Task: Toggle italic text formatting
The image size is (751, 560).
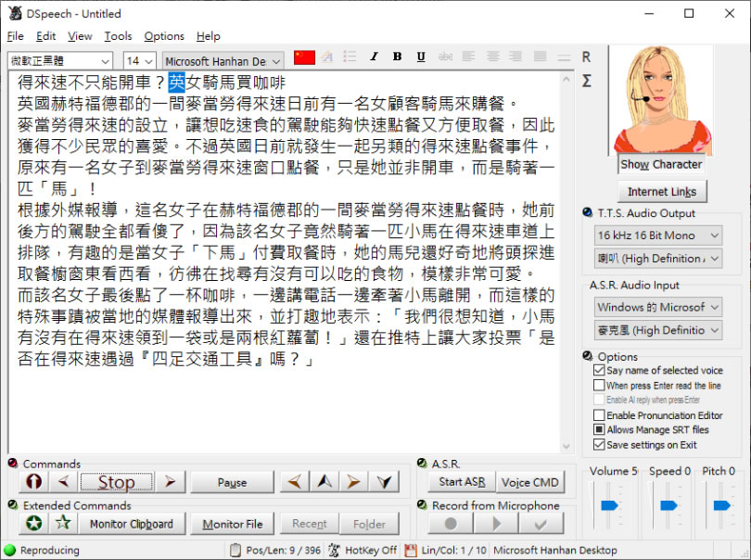Action: tap(374, 57)
